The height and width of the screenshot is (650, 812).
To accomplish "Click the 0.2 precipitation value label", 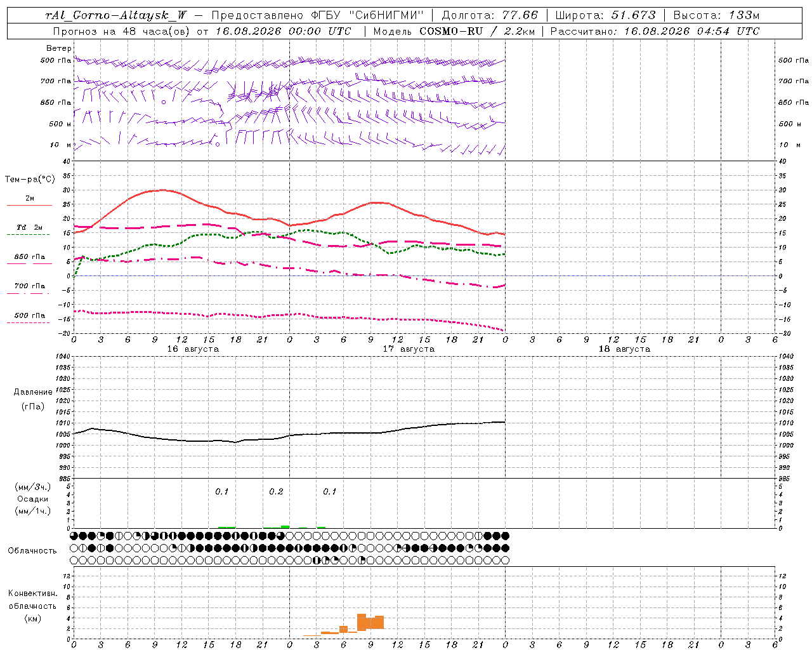I will (276, 492).
